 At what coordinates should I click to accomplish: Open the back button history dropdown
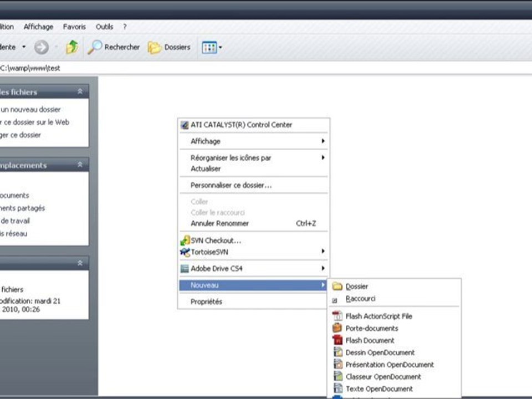pyautogui.click(x=24, y=47)
